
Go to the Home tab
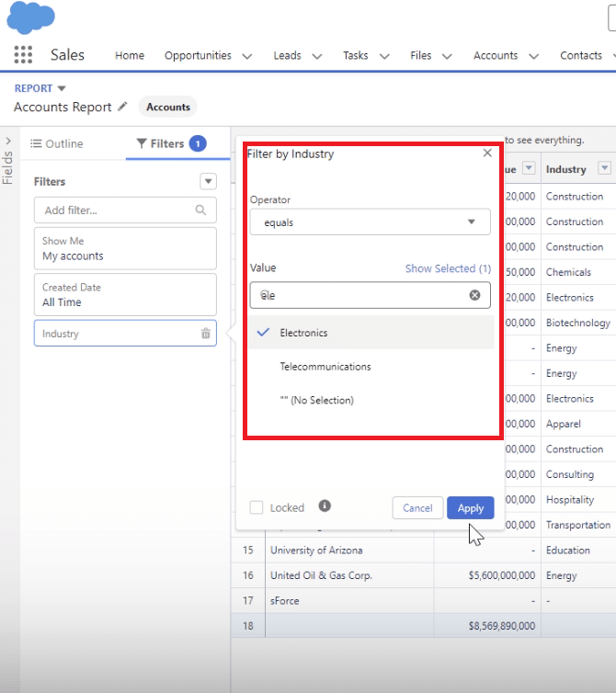[130, 55]
